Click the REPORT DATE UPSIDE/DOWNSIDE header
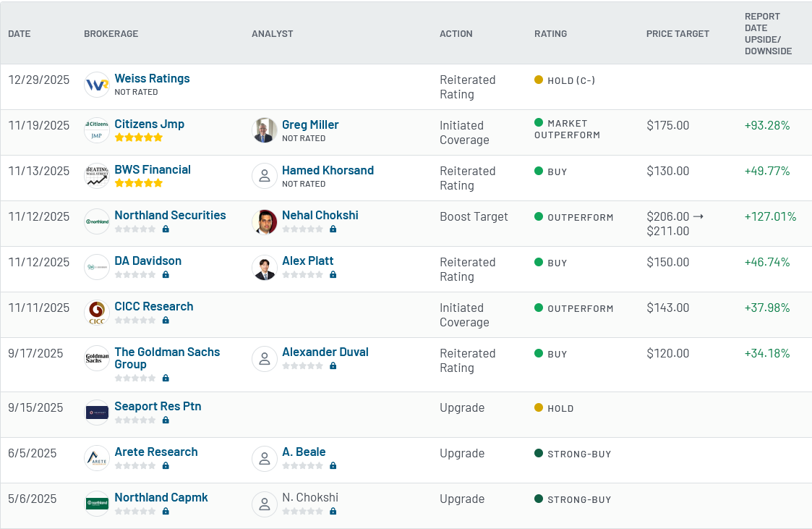The height and width of the screenshot is (529, 812). [x=768, y=34]
